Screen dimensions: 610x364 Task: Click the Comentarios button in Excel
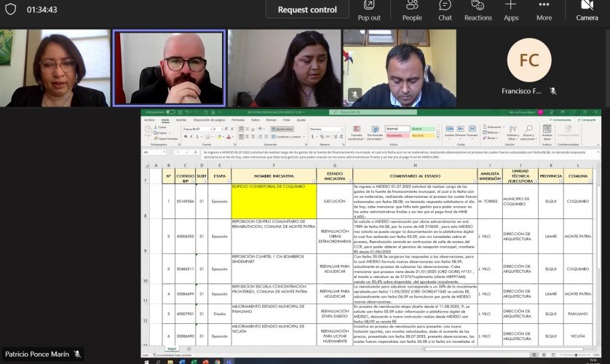click(561, 119)
